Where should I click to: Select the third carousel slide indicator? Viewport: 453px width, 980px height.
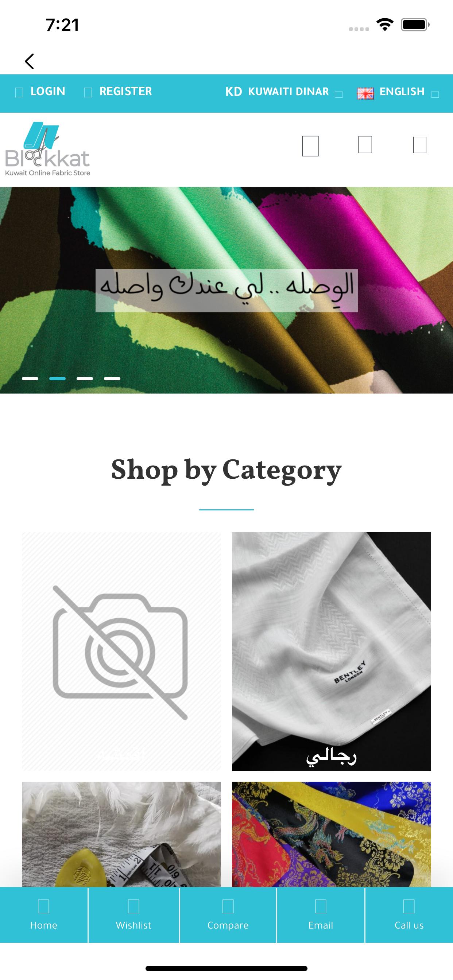[85, 378]
